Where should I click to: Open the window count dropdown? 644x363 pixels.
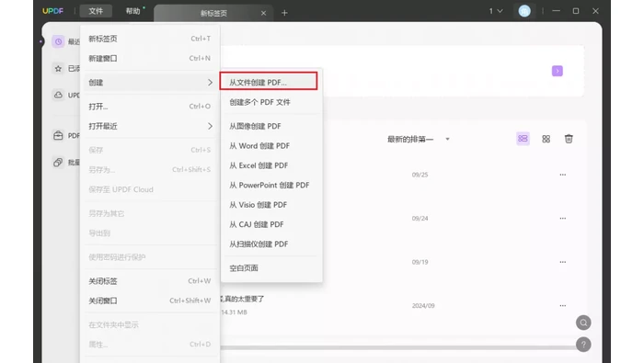[496, 11]
